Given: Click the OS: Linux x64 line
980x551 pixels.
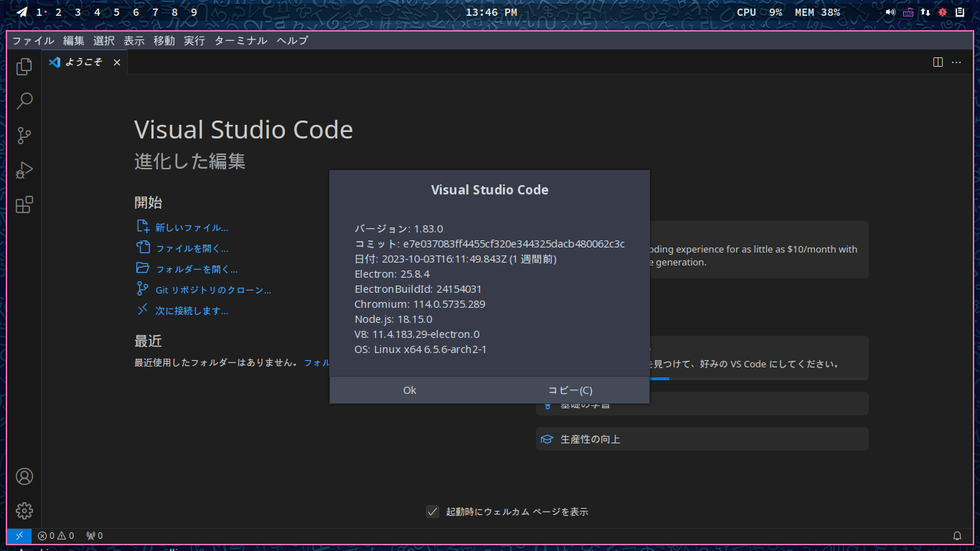Looking at the screenshot, I should tap(421, 349).
